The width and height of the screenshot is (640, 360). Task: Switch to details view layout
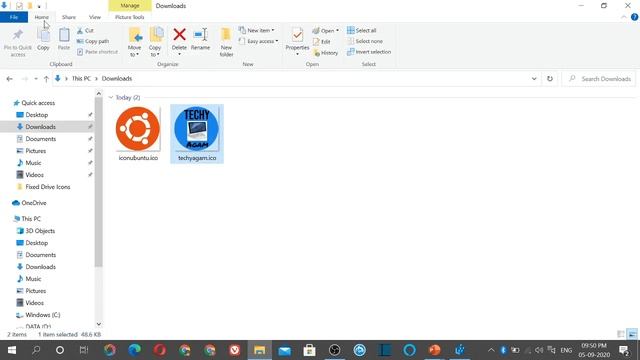[621, 334]
